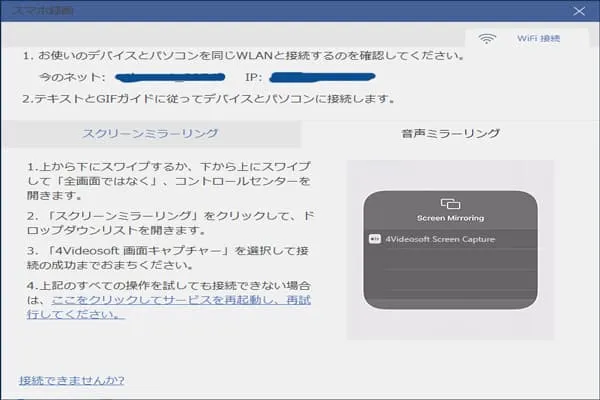Click the WiFi signal icon
The height and width of the screenshot is (400, 600).
tap(488, 39)
